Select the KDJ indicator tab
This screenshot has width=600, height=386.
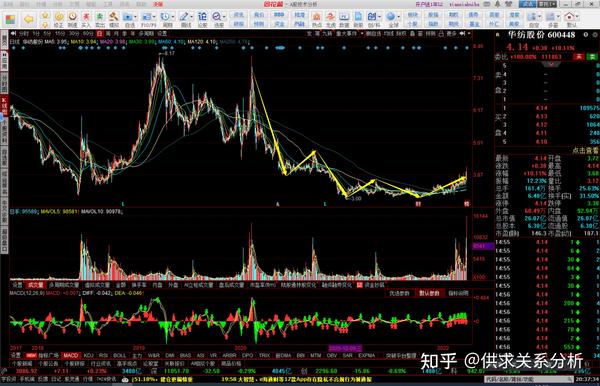click(88, 355)
